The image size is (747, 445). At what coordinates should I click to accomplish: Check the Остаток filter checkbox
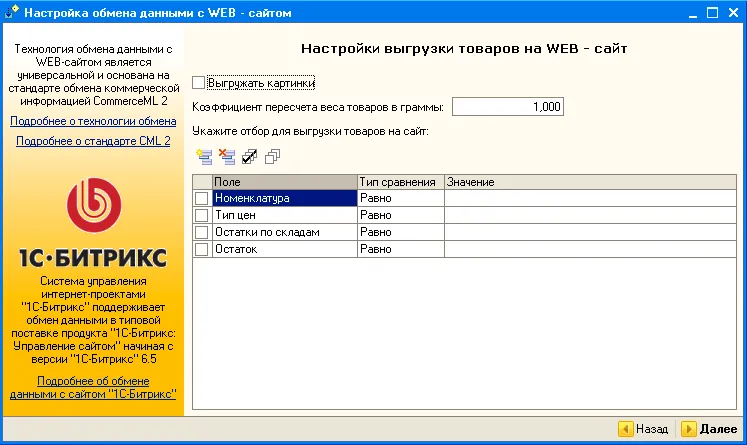[x=202, y=248]
